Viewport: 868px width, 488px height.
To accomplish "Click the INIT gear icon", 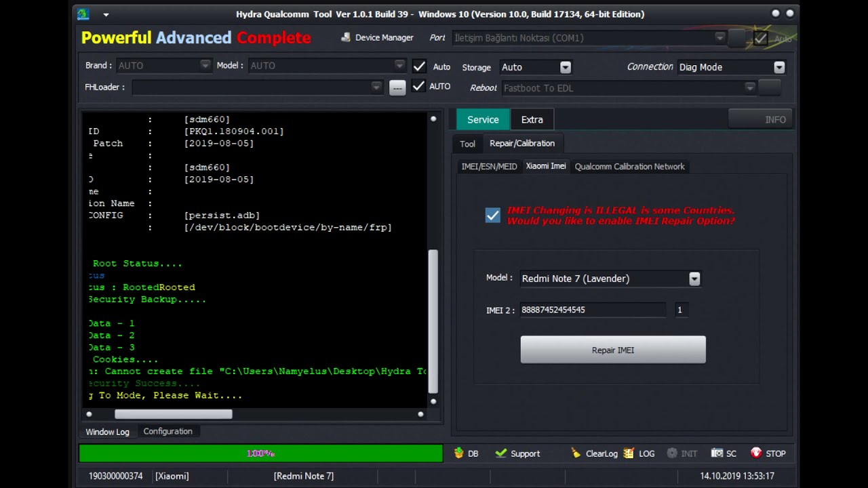I will pos(672,453).
